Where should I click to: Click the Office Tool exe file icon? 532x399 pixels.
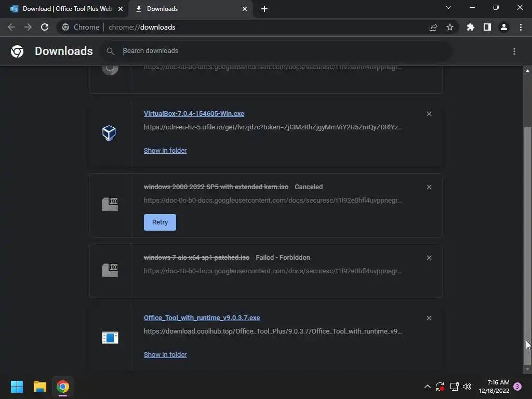coord(110,338)
